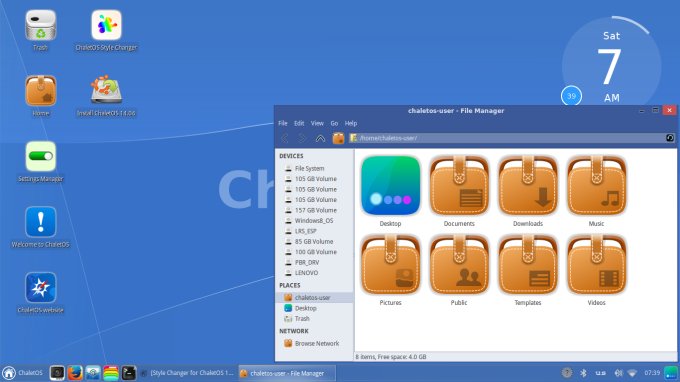Open the Edit menu
The width and height of the screenshot is (680, 382).
pyautogui.click(x=299, y=123)
